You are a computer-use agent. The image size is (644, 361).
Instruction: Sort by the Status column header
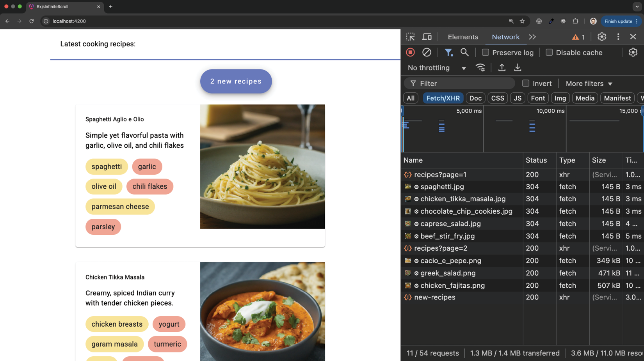click(x=540, y=160)
